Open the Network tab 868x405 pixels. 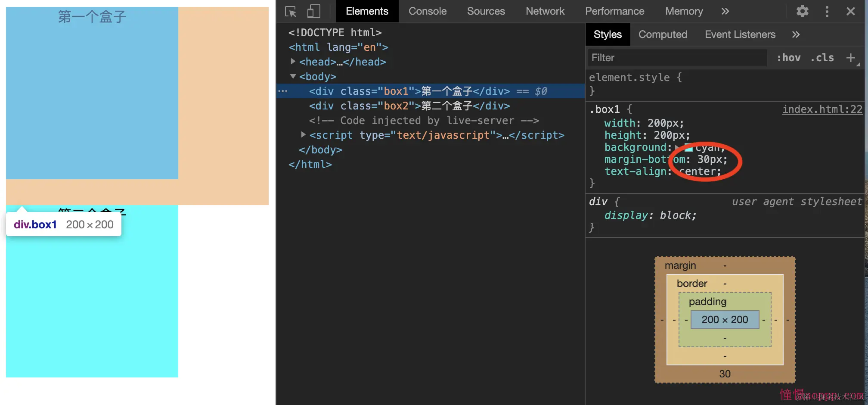(x=545, y=11)
